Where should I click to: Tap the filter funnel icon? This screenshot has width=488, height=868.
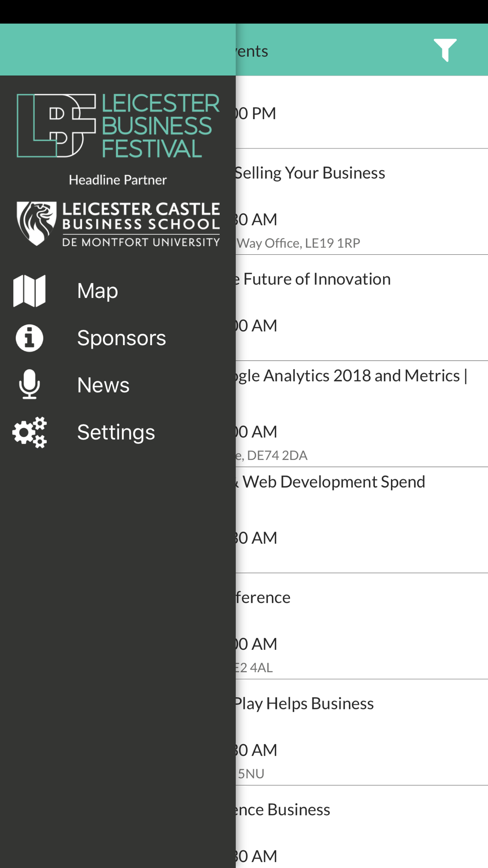[x=445, y=50]
